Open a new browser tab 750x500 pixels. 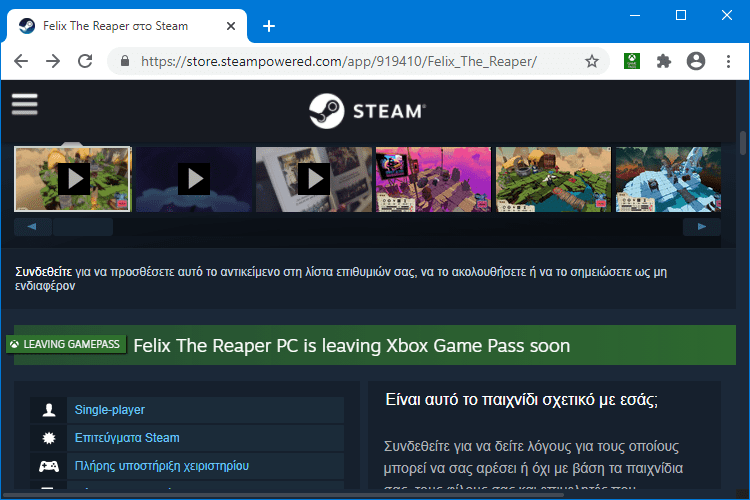point(269,26)
